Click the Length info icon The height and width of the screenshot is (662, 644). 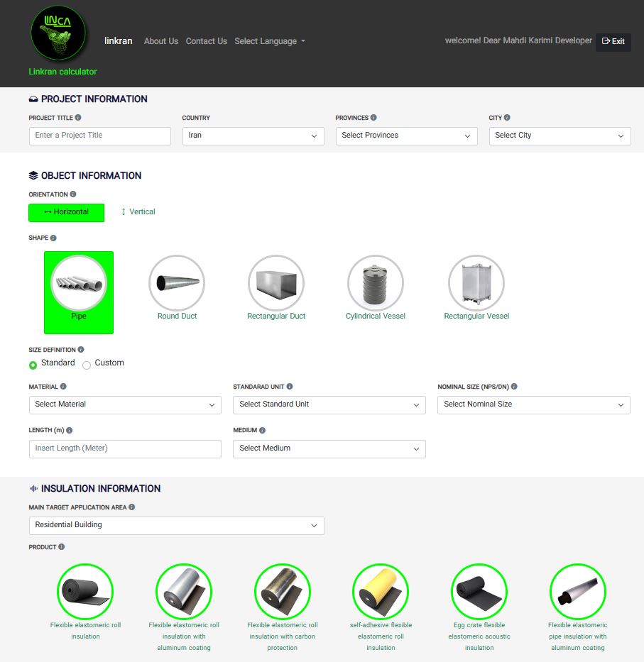click(x=70, y=430)
